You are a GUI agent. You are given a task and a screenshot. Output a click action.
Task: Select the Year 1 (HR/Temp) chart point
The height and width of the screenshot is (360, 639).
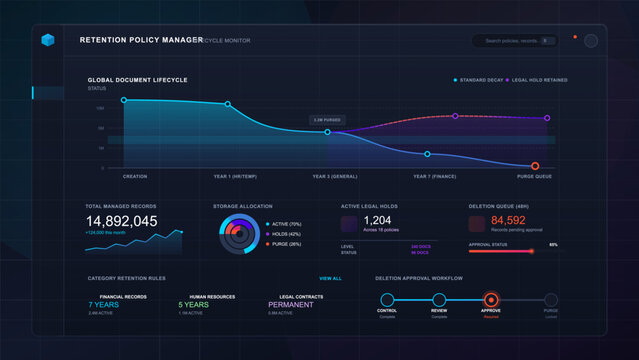[228, 104]
